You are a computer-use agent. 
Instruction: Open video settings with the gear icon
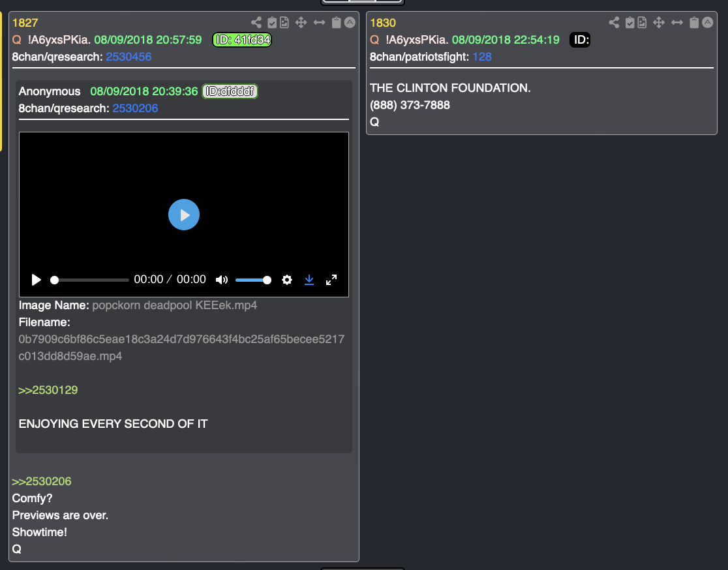[x=287, y=280]
